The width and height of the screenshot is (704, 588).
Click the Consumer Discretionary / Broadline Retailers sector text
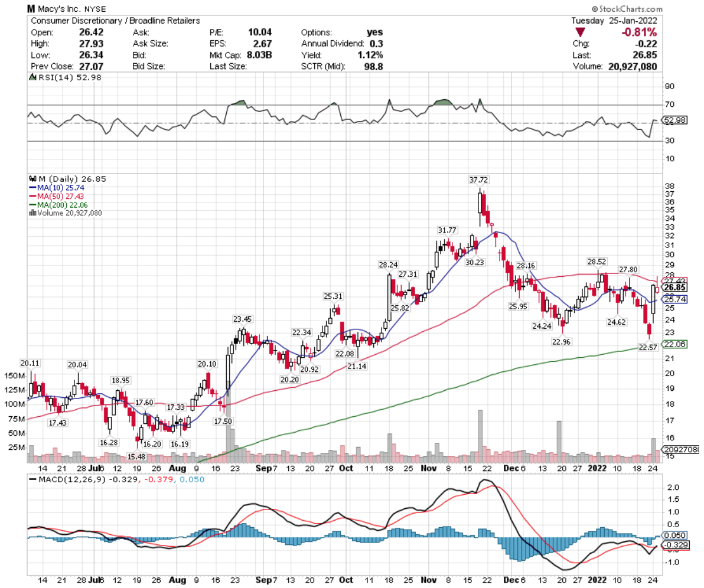click(115, 21)
